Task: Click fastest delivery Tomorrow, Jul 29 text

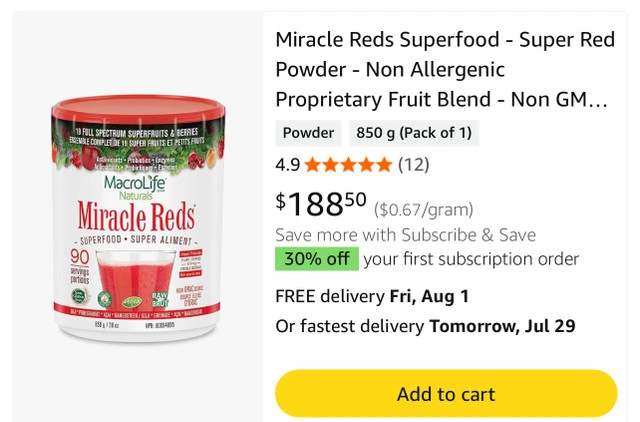Action: 425,326
